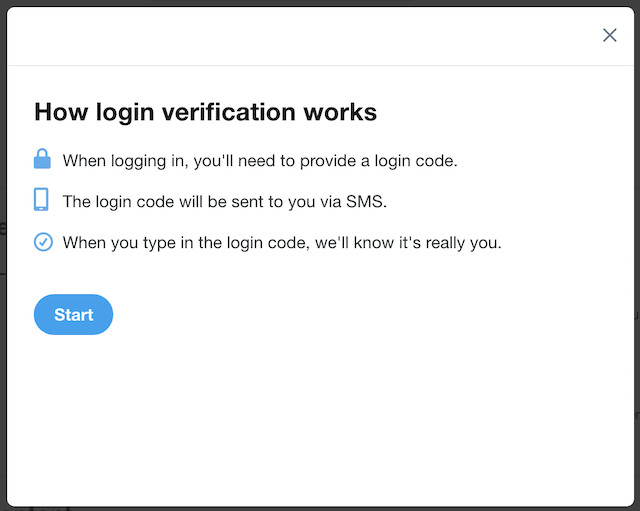The width and height of the screenshot is (640, 511).
Task: Close the login verification dialog
Action: [x=609, y=35]
